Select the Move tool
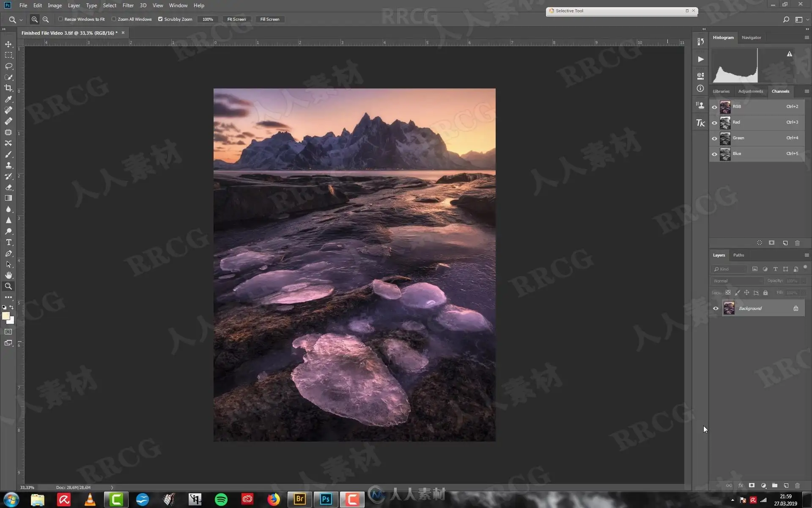 pos(8,44)
